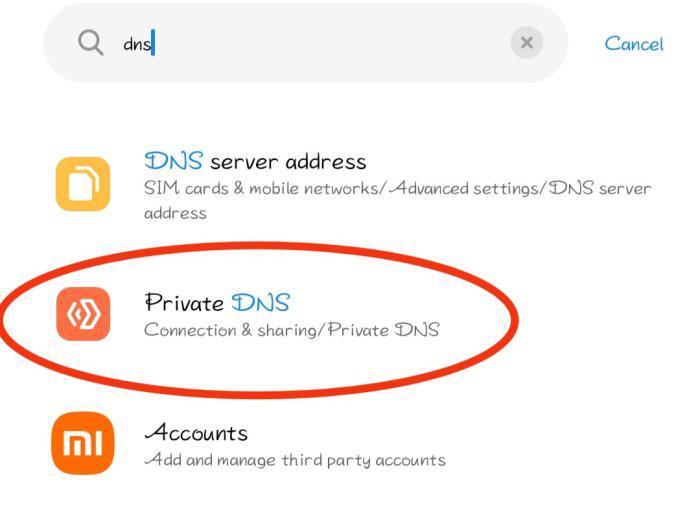The height and width of the screenshot is (508, 700).
Task: Tap the yellow SIM card icon
Action: coord(83,184)
